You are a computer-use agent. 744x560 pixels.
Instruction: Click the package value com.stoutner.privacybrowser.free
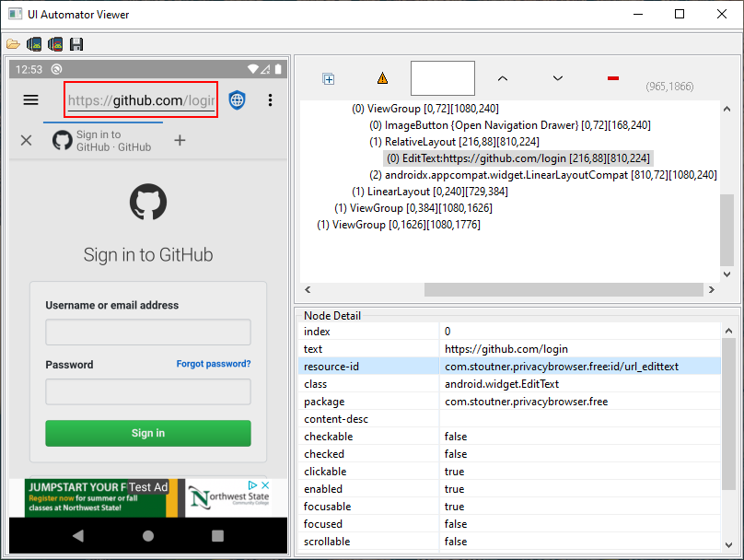(x=526, y=402)
